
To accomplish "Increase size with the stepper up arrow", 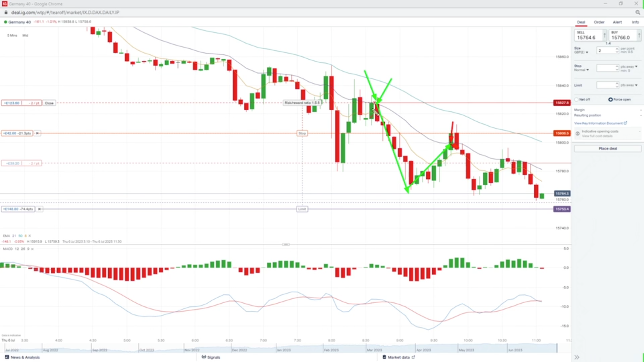I will [x=617, y=49].
